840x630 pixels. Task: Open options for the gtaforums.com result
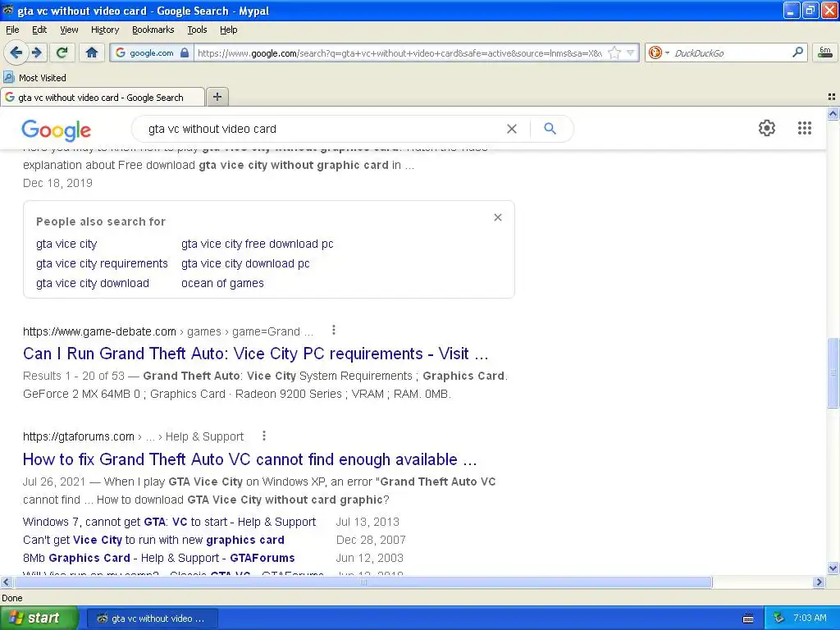pyautogui.click(x=263, y=436)
